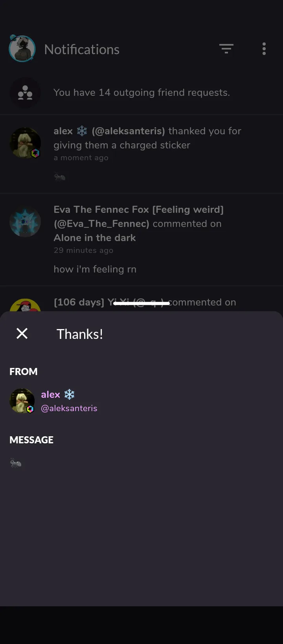Open the [106 days] commenter's notification

(141, 299)
